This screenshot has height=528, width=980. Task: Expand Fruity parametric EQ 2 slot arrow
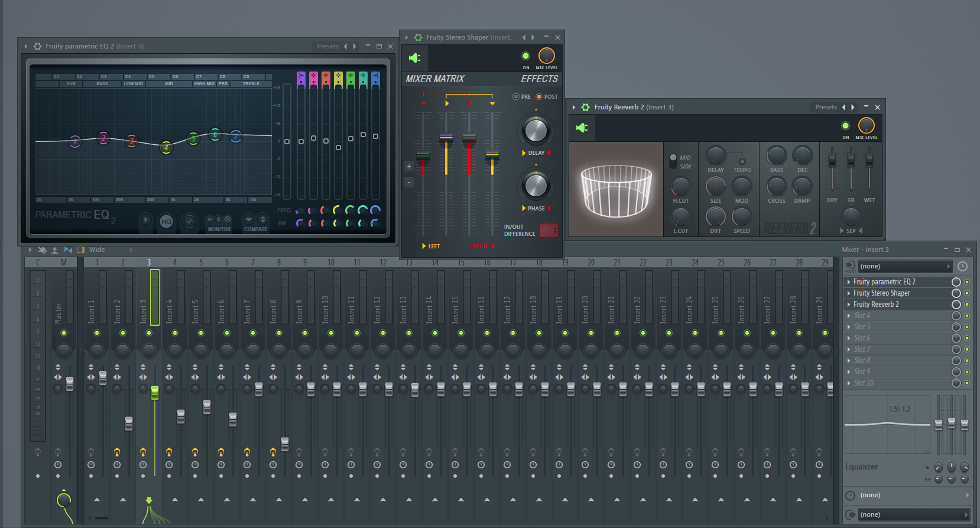pyautogui.click(x=849, y=282)
